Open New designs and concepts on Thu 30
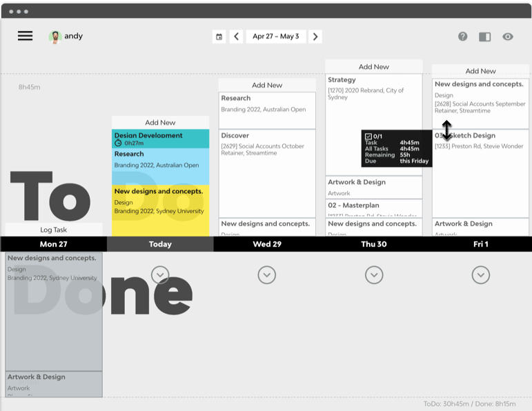Image resolution: width=532 pixels, height=411 pixels. pyautogui.click(x=374, y=227)
